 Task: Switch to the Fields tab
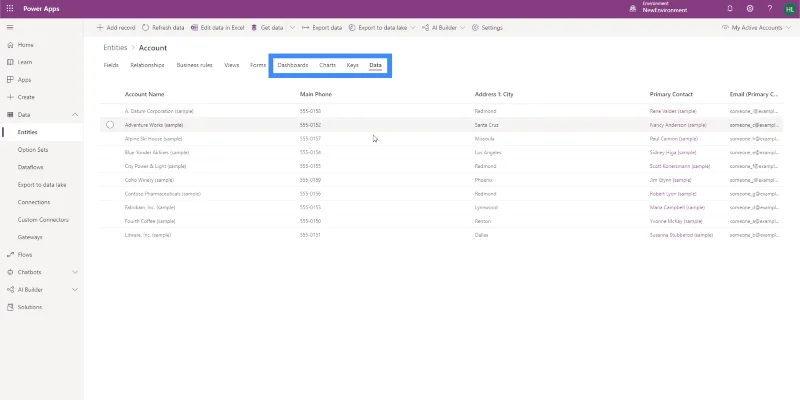pyautogui.click(x=111, y=65)
